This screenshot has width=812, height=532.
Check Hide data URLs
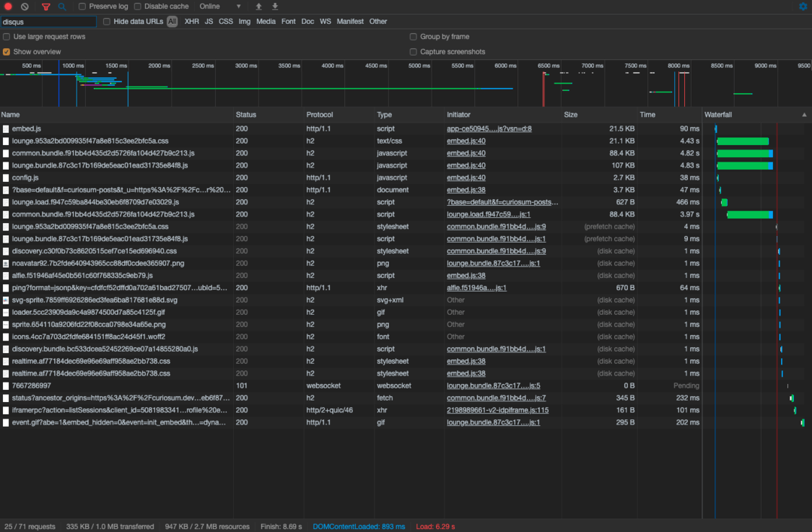pyautogui.click(x=107, y=22)
